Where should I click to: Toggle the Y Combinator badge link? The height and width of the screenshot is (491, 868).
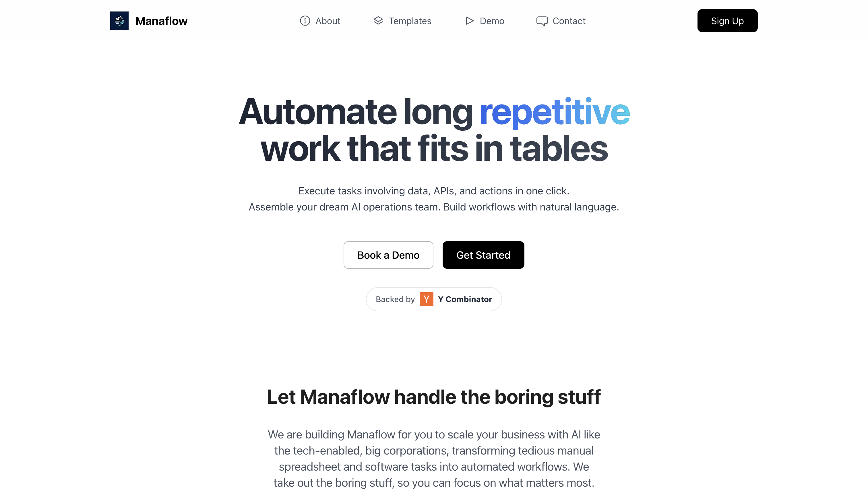(x=433, y=299)
